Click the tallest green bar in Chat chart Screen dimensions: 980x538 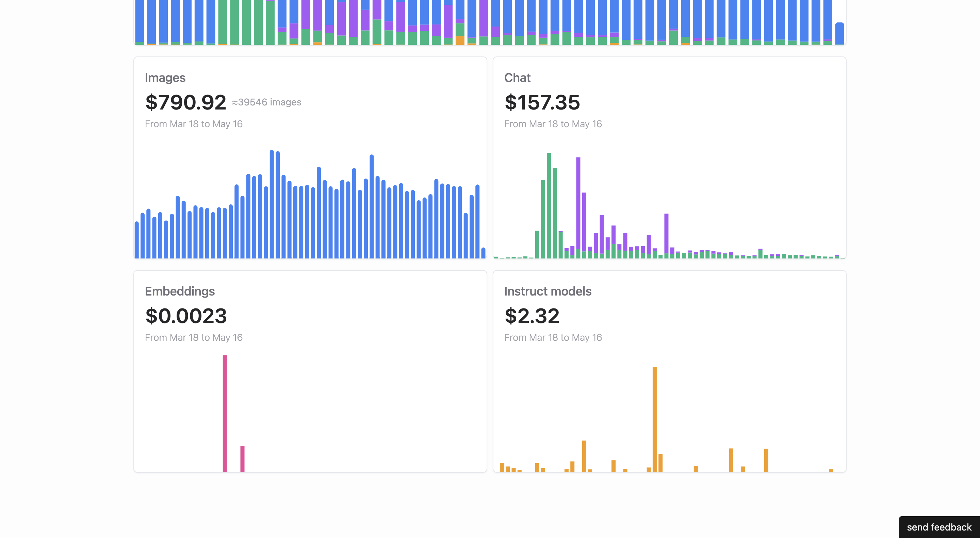(x=549, y=206)
